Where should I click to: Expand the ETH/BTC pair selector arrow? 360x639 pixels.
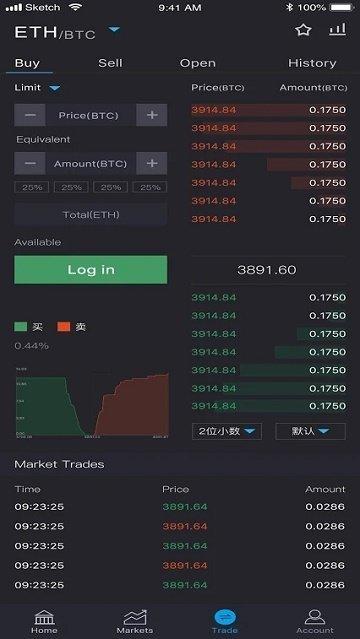[x=114, y=29]
